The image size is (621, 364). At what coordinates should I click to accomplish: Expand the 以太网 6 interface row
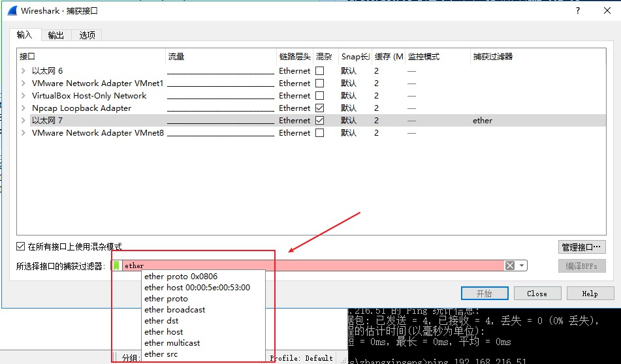coord(24,71)
